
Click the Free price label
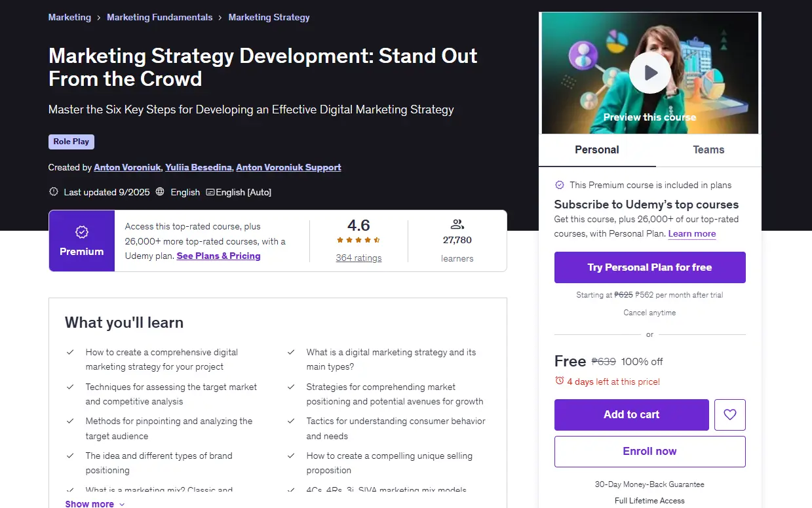pos(570,361)
